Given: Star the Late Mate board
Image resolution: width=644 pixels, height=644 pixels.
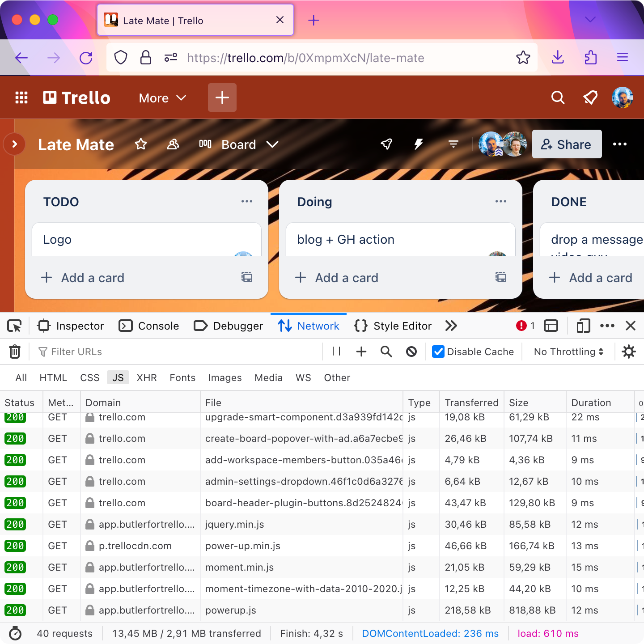Looking at the screenshot, I should coord(141,144).
